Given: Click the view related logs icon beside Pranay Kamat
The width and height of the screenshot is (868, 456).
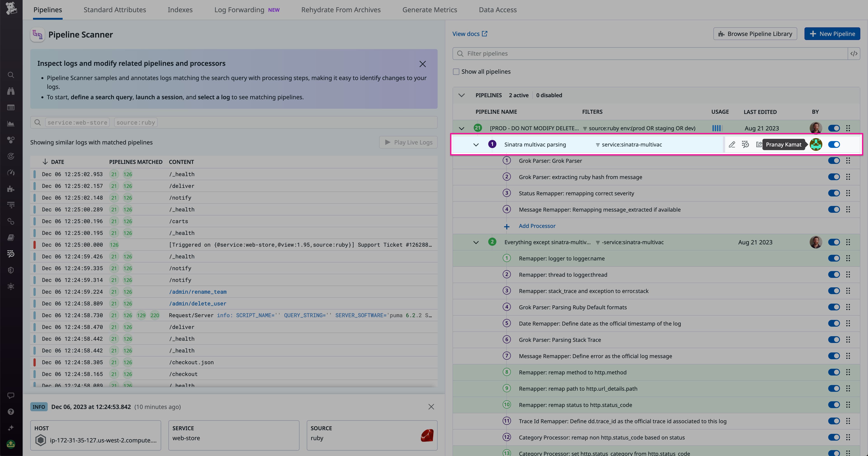Looking at the screenshot, I should coord(759,144).
